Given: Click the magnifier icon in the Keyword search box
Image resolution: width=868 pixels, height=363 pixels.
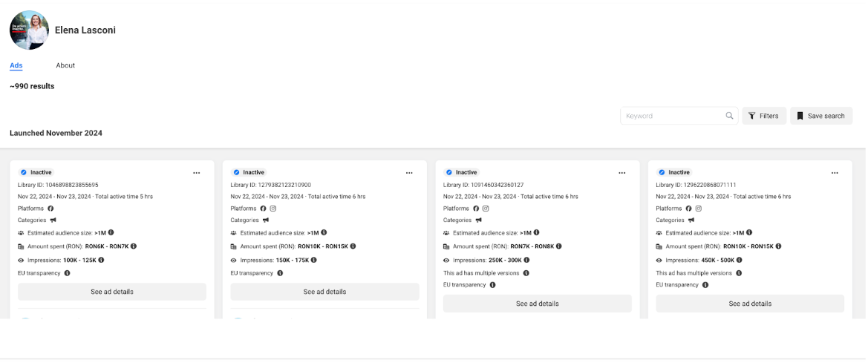Looking at the screenshot, I should point(729,116).
